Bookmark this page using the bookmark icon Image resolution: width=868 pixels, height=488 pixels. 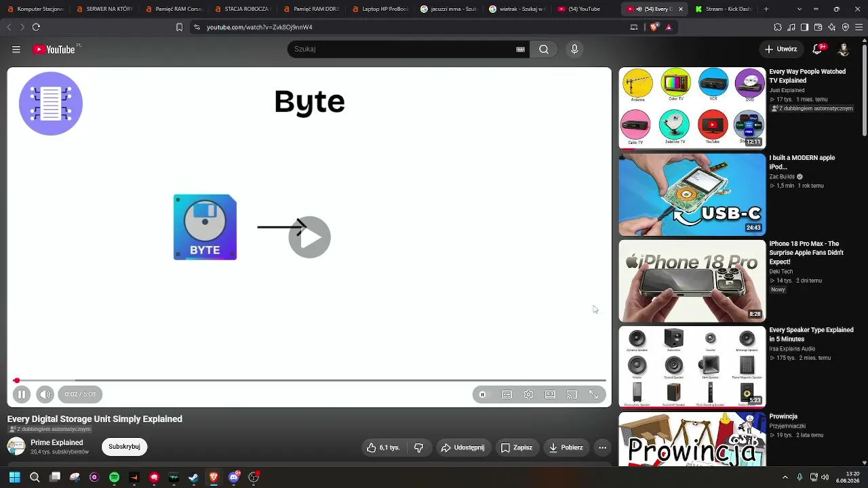click(x=179, y=27)
